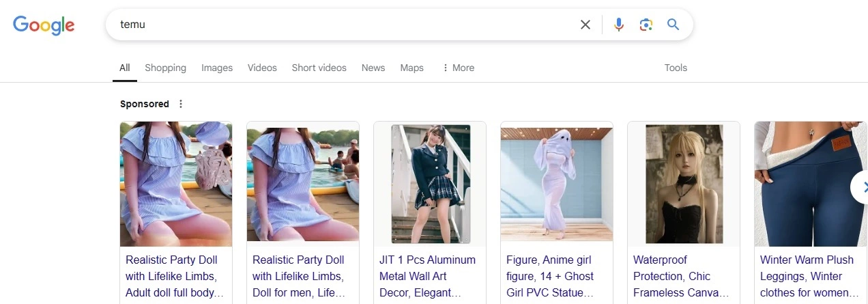Click the aluminum wall art product image
This screenshot has height=304, width=868.
coord(430,184)
